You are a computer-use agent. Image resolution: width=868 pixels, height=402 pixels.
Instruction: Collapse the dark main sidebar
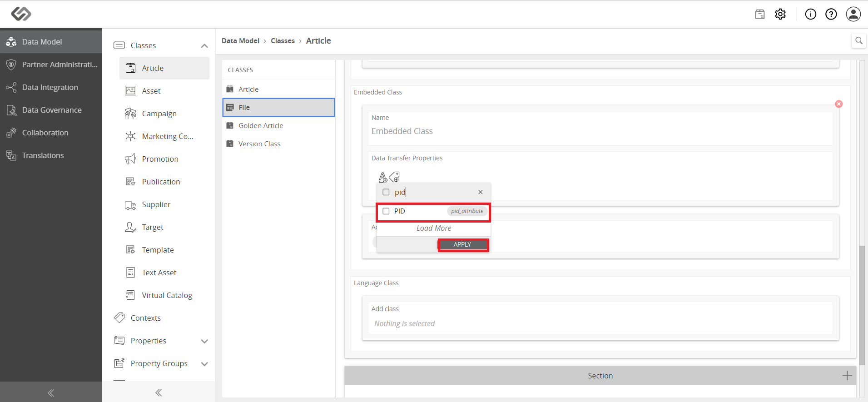(x=51, y=392)
